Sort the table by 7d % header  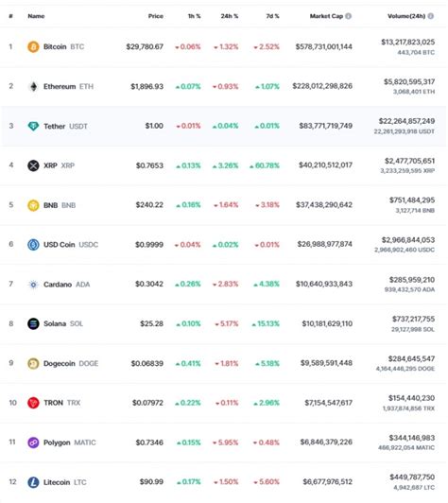pyautogui.click(x=272, y=16)
